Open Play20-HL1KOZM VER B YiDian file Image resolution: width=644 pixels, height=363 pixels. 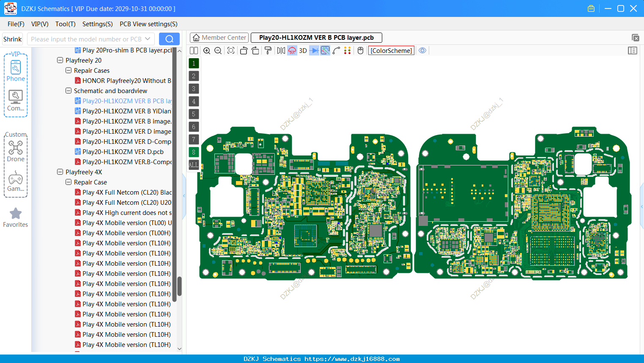pos(123,111)
